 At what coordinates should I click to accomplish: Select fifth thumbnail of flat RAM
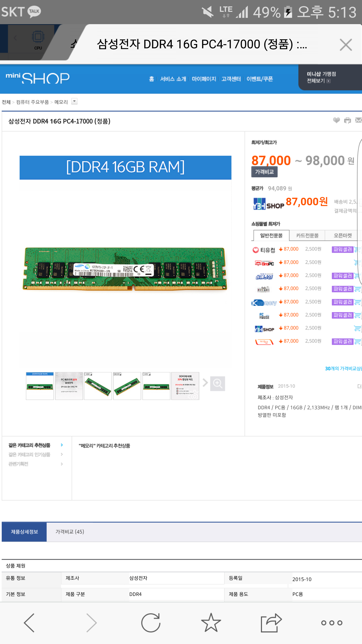tap(156, 386)
